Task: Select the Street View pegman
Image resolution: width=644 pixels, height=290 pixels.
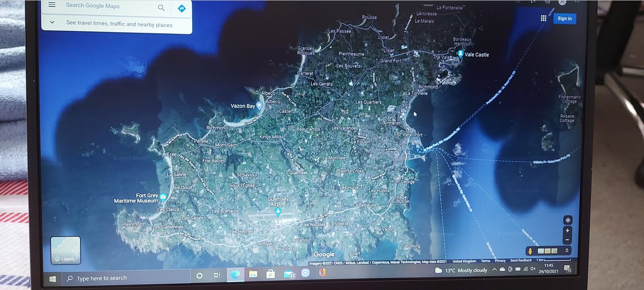Action: [531, 251]
